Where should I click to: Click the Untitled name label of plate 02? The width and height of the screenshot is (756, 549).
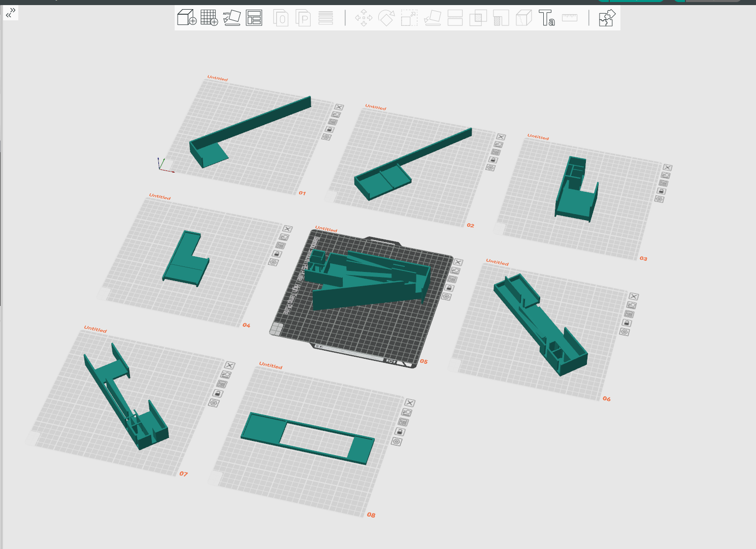376,107
